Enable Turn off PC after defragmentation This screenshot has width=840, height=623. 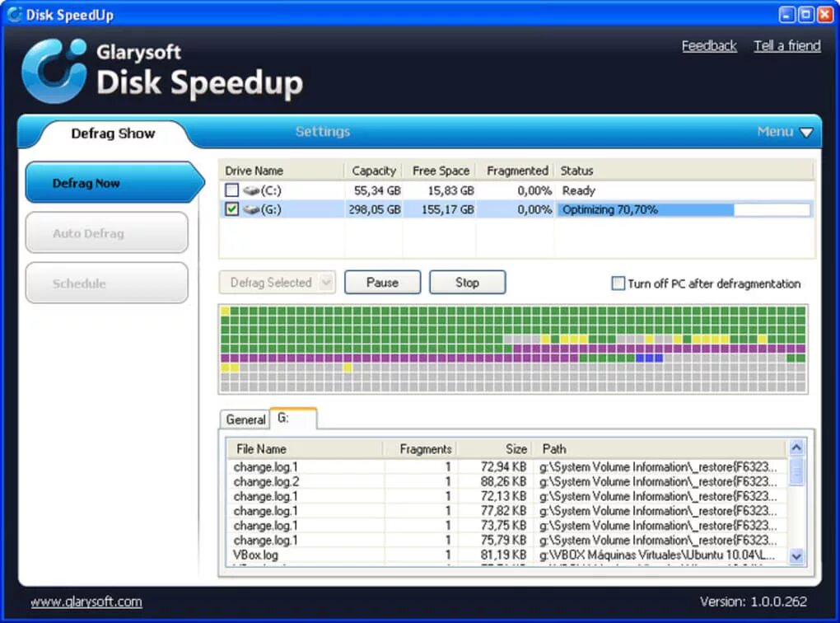click(x=618, y=283)
